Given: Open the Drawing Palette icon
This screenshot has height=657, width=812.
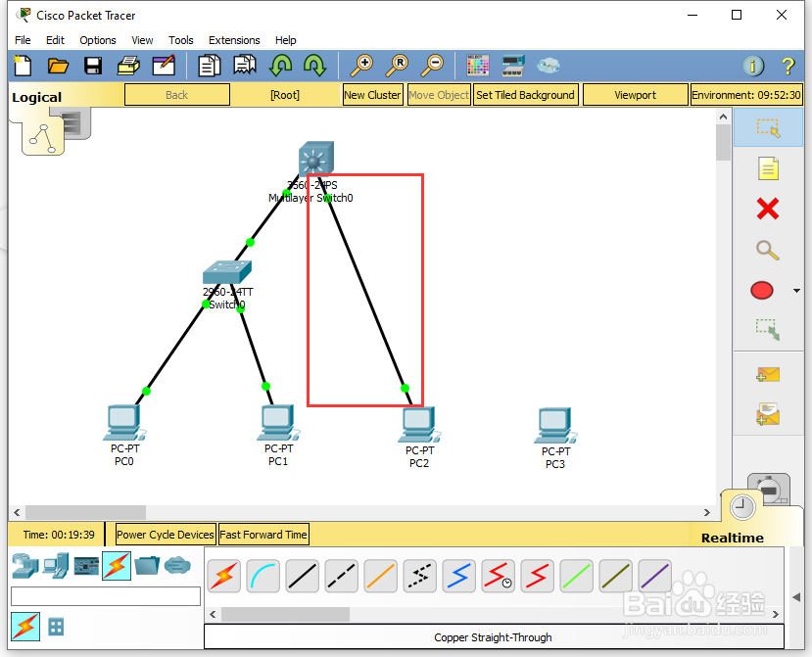Looking at the screenshot, I should click(477, 66).
